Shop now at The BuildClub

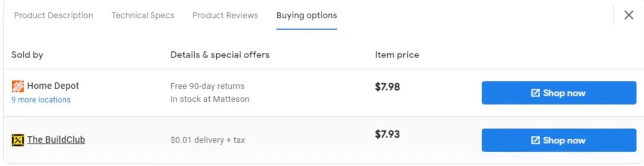point(559,140)
